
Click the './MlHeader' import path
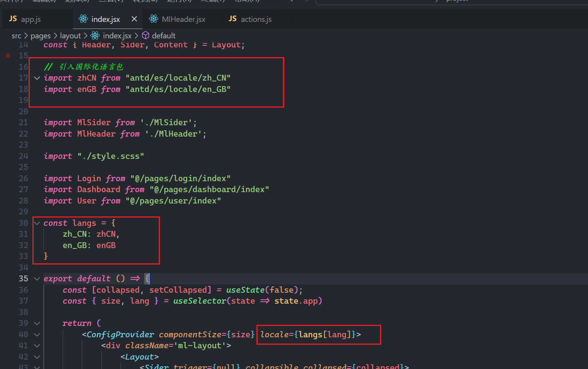point(173,134)
